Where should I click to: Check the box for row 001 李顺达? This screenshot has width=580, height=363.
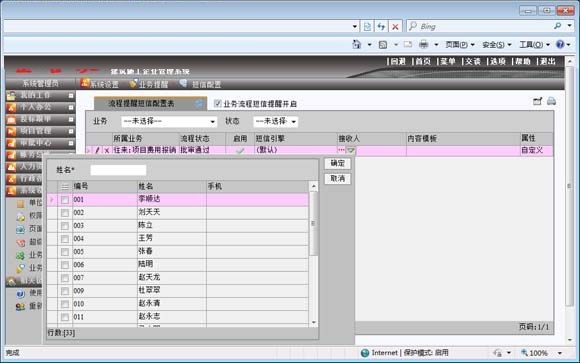[65, 200]
